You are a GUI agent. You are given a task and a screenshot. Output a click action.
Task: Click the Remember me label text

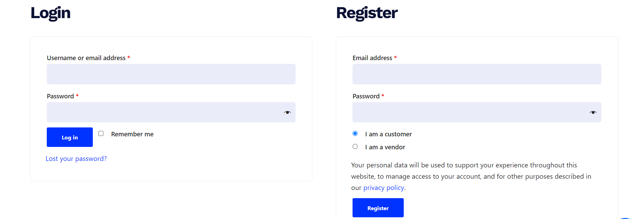(132, 134)
